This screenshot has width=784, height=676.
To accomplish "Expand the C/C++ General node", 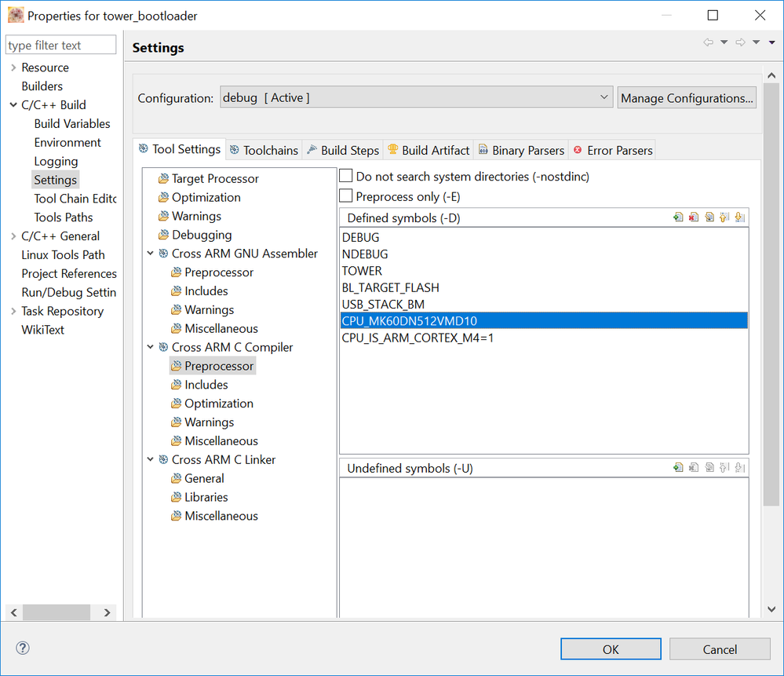I will coord(13,236).
